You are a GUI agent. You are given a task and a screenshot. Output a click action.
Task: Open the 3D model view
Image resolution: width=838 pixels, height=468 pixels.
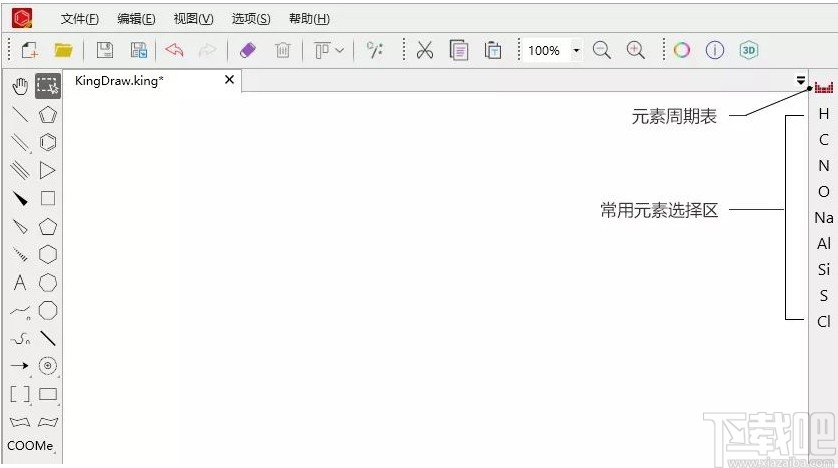(749, 50)
